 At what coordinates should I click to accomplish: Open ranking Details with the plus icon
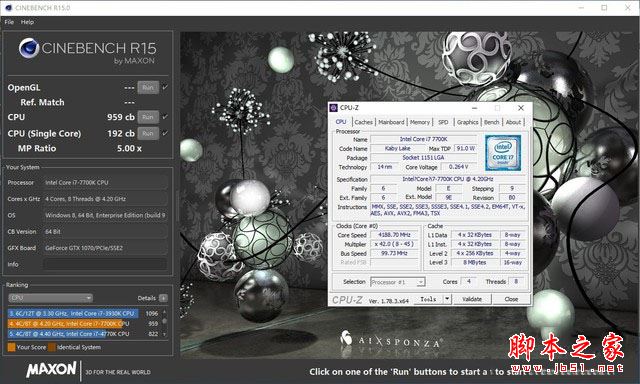163,298
